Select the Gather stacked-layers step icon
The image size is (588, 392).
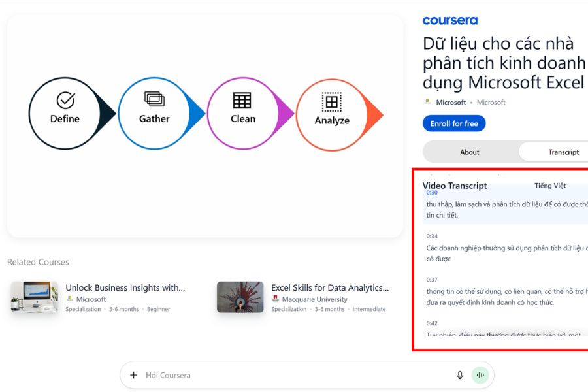click(x=154, y=99)
